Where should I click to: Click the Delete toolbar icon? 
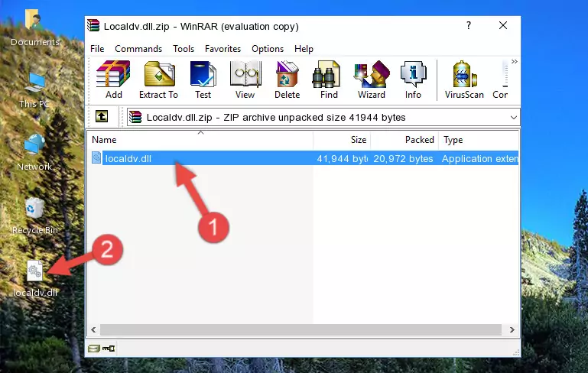(288, 79)
